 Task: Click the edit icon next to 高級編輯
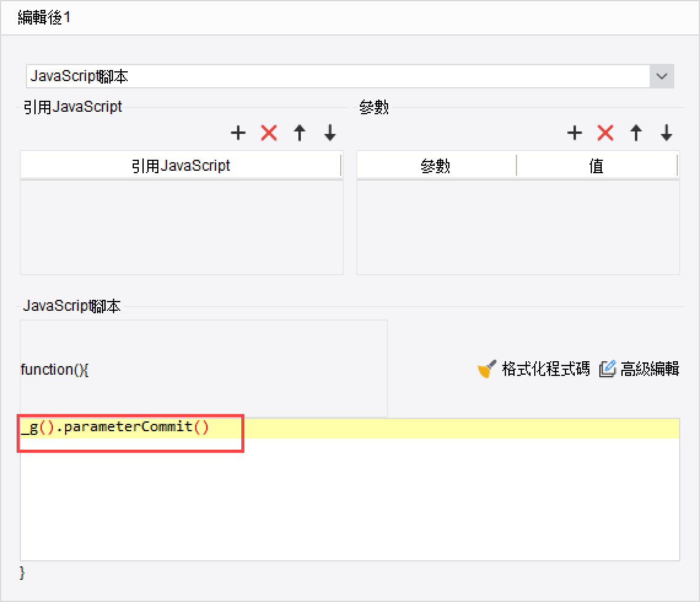point(607,369)
